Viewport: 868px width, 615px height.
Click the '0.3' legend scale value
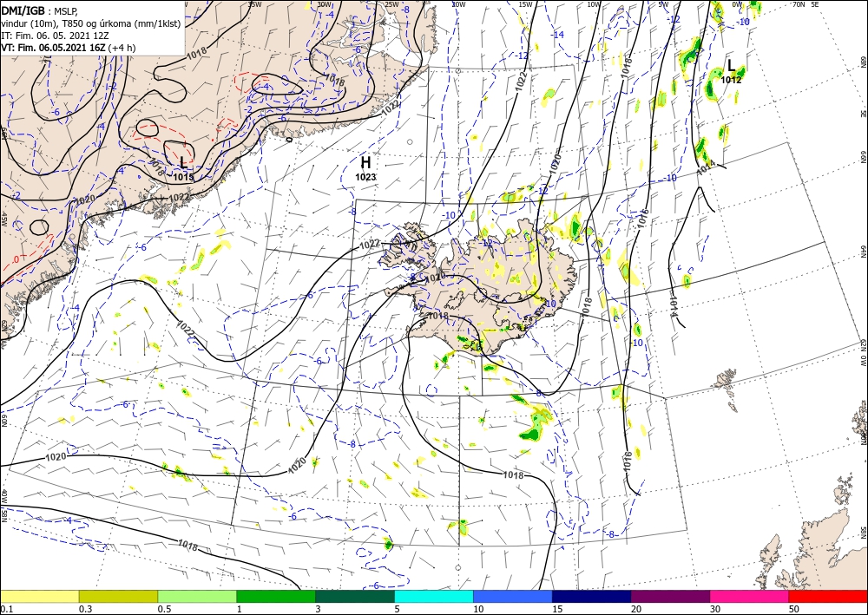coord(85,609)
